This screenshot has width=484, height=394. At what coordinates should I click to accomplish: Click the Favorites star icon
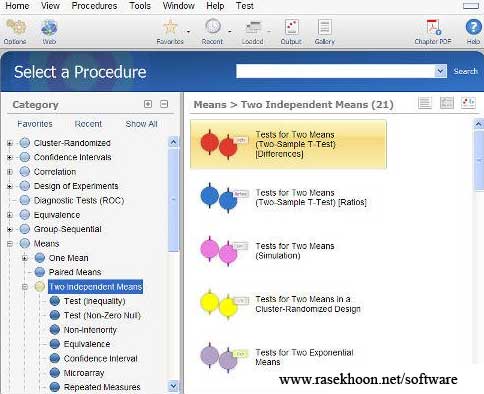coord(170,27)
